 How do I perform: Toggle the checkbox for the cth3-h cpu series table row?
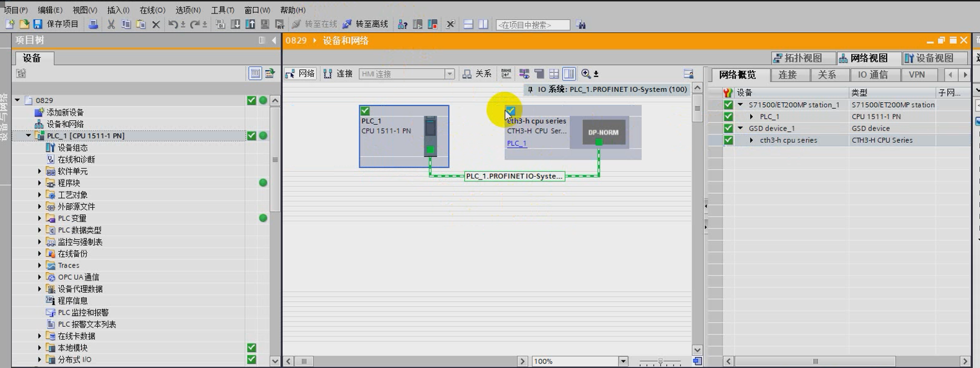[x=728, y=140]
